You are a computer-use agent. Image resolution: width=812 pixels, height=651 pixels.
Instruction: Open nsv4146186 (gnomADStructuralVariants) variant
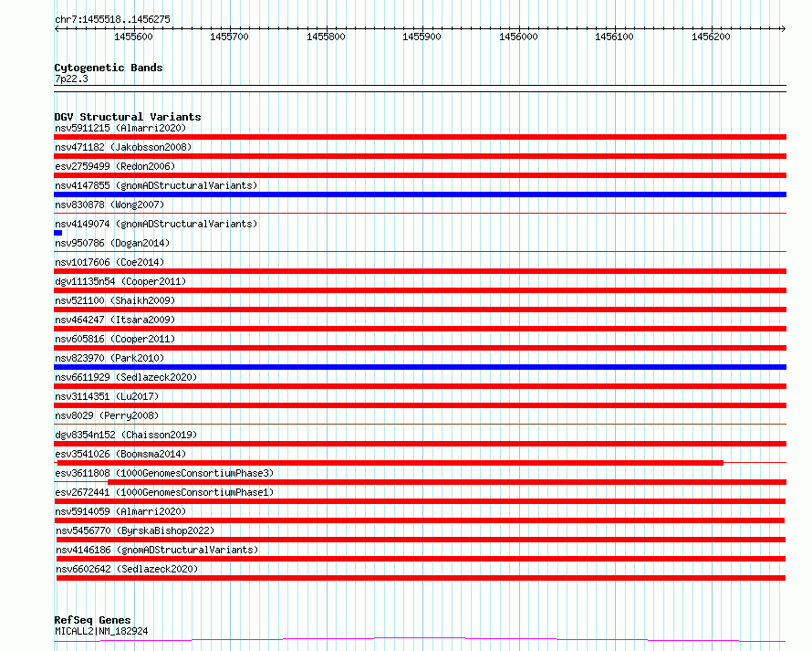[157, 550]
